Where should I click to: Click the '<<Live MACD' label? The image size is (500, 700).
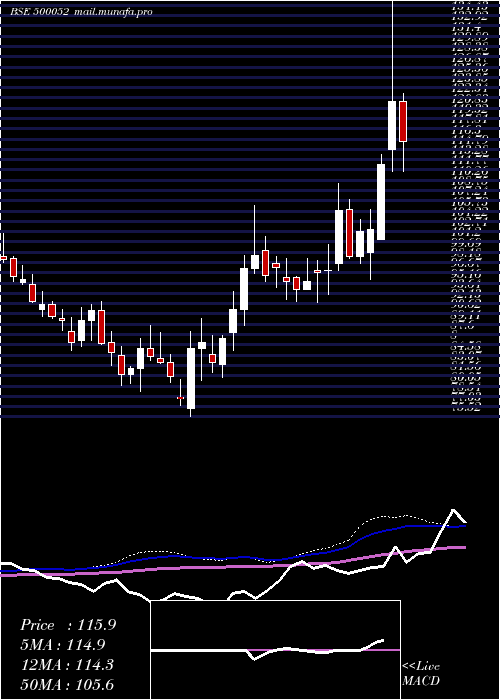[x=421, y=674]
